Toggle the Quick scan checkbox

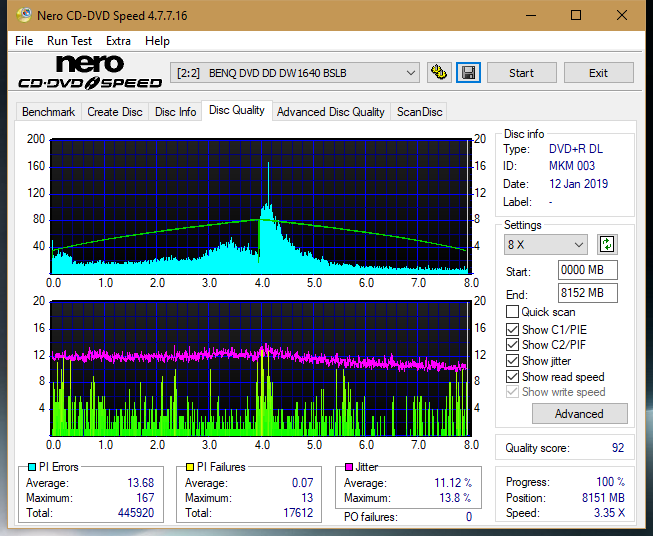[x=512, y=312]
